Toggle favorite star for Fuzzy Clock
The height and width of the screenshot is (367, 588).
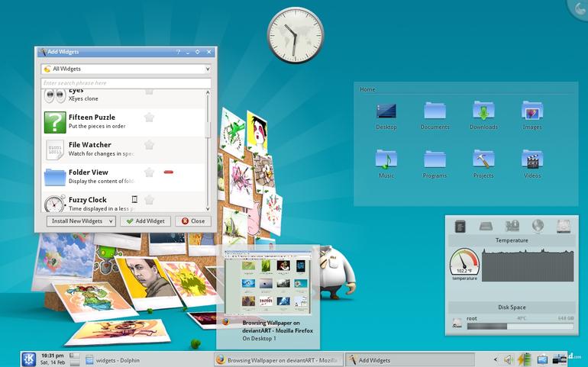click(x=149, y=200)
